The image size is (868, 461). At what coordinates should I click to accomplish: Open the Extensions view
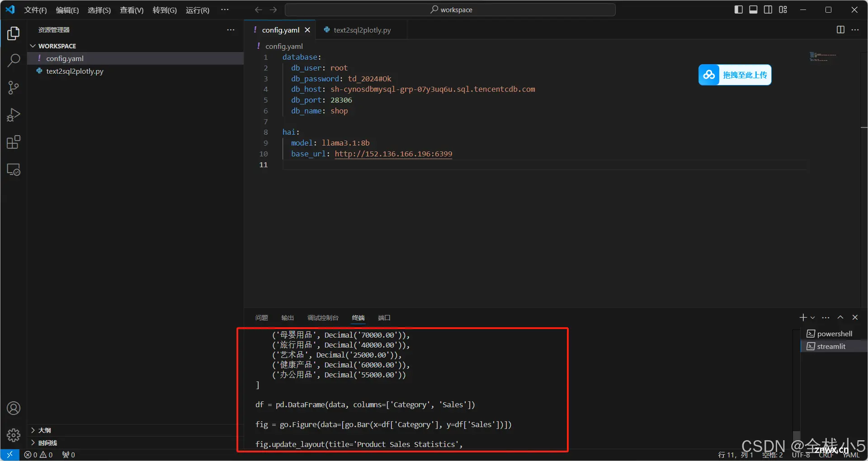click(14, 142)
